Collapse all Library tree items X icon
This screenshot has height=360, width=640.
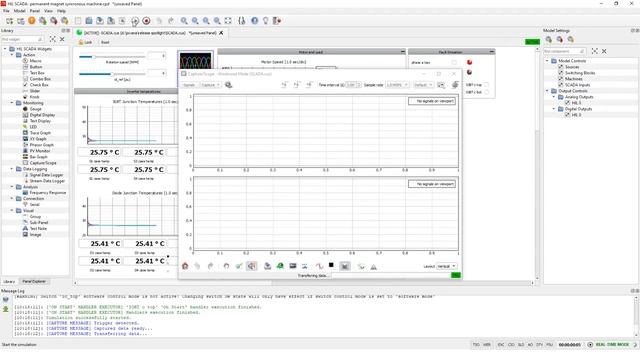click(x=62, y=39)
